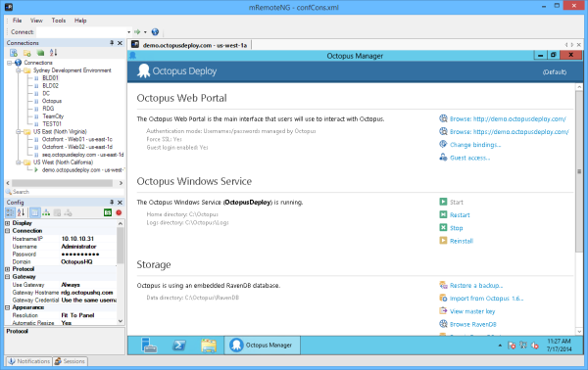Open PowerShell from the remote taskbar
The image size is (588, 370).
coord(179,345)
